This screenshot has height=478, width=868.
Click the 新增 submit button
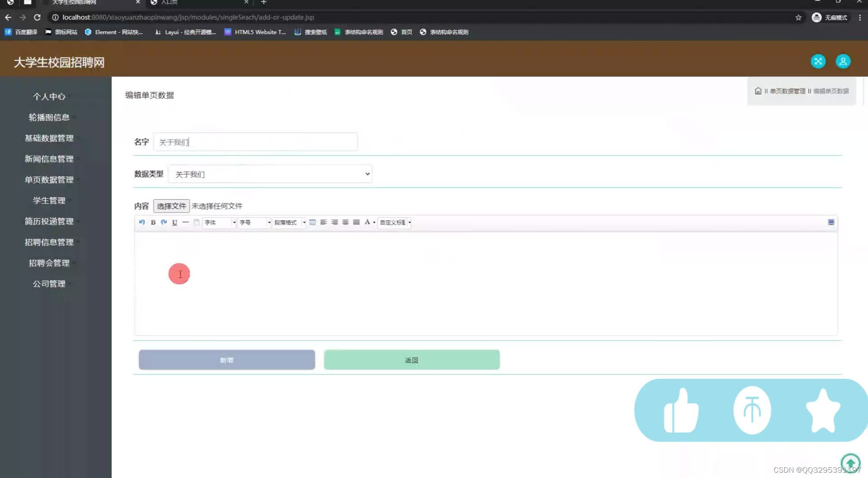coord(227,360)
